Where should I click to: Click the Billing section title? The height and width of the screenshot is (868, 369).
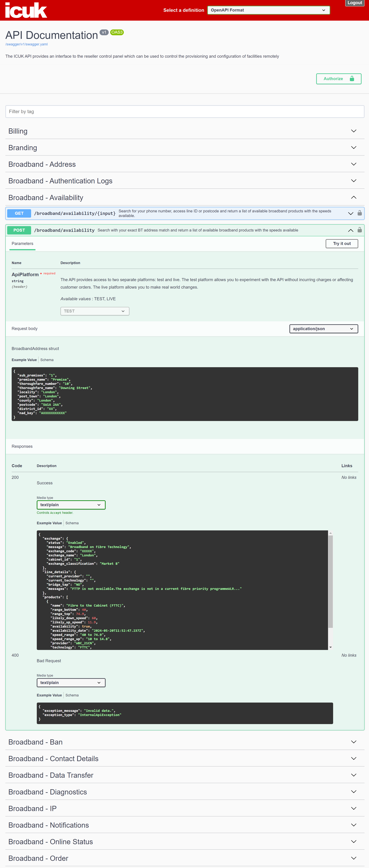tap(18, 131)
